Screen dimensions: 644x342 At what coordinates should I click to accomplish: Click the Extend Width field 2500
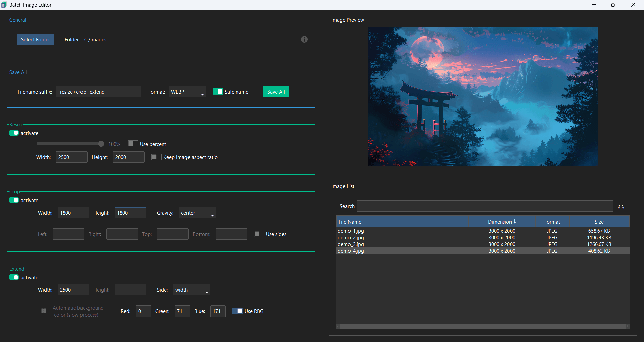(73, 290)
